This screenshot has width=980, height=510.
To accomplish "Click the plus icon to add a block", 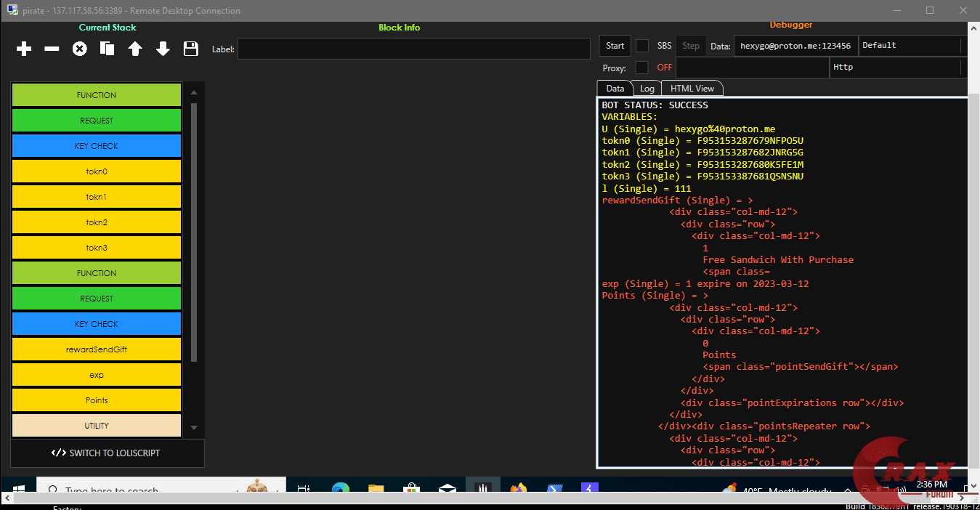I will coord(24,49).
